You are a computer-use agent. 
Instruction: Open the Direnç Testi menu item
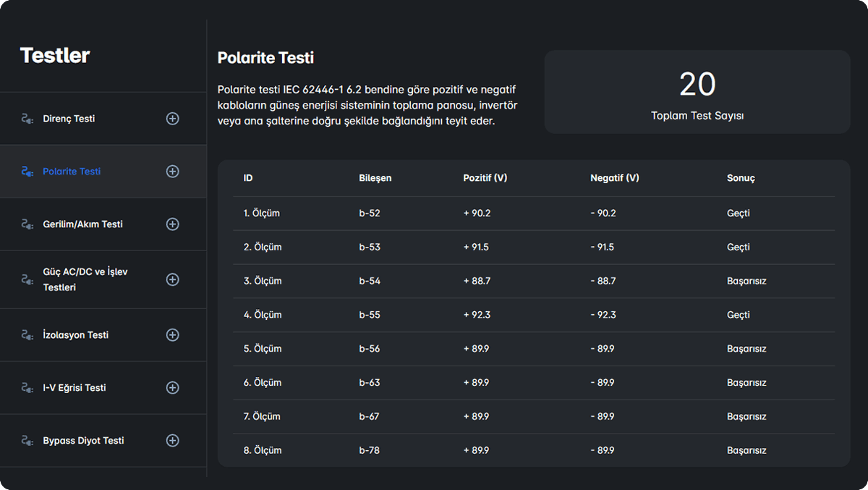point(69,119)
